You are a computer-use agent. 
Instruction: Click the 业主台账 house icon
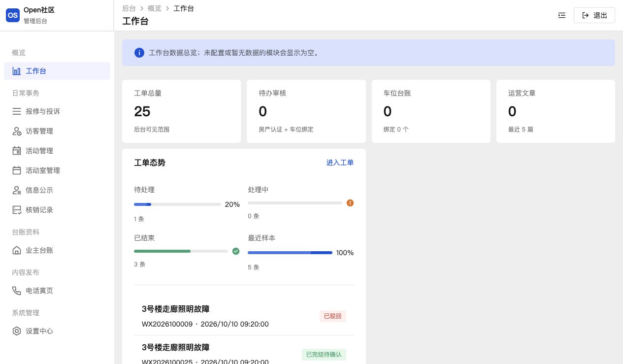click(x=17, y=250)
